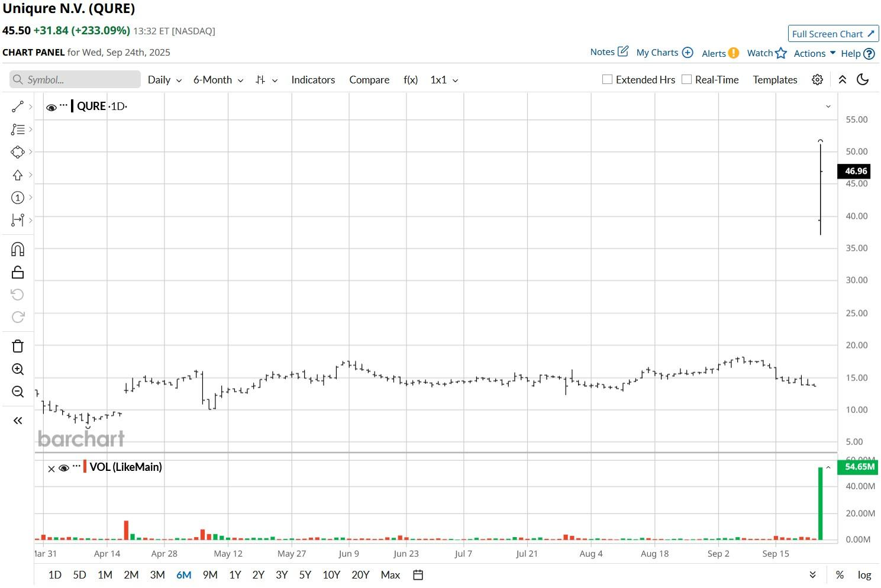This screenshot has height=588, width=881.
Task: Open the bar type dropdown
Action: [x=266, y=80]
